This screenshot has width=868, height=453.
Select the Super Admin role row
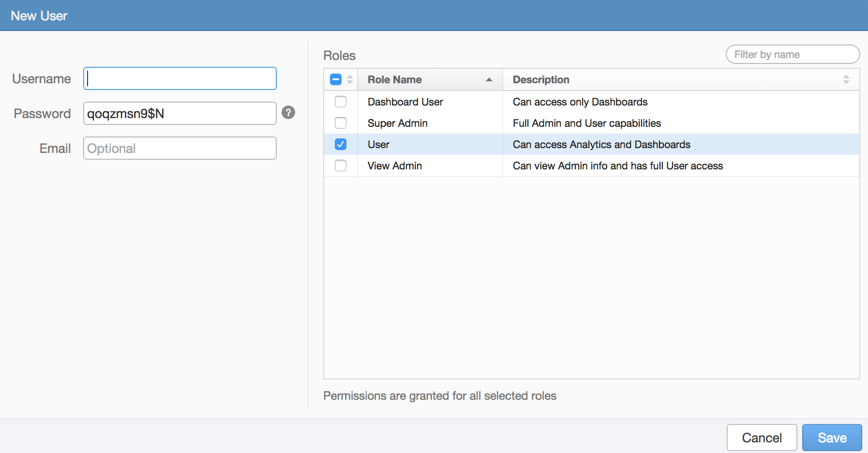[x=397, y=123]
